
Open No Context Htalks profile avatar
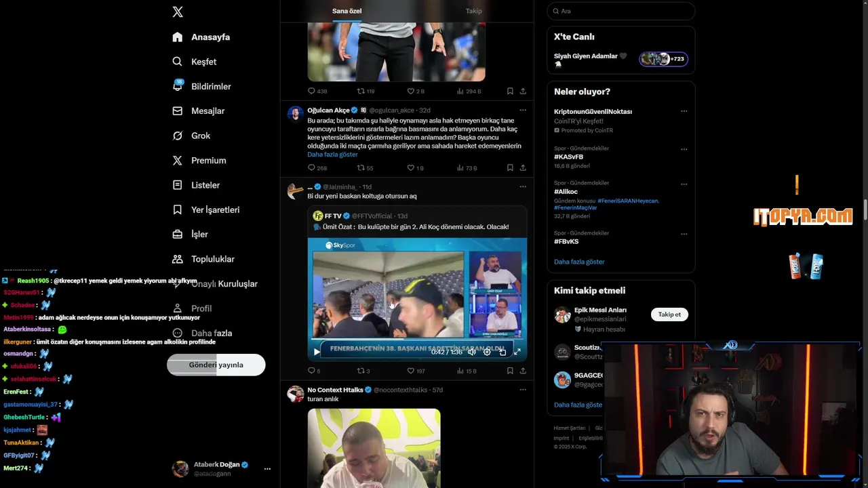click(295, 394)
